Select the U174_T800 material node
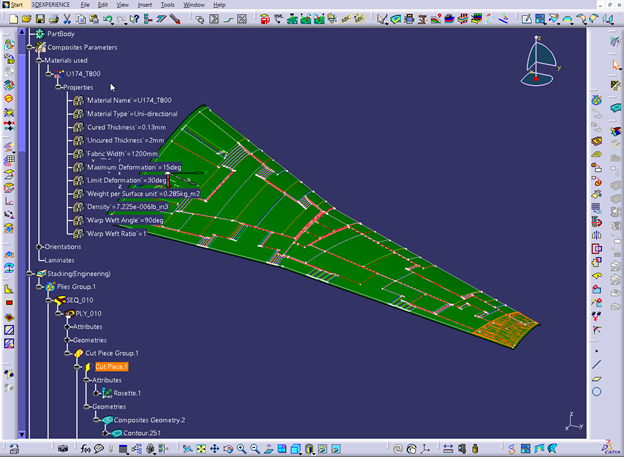624x457 pixels. 83,74
